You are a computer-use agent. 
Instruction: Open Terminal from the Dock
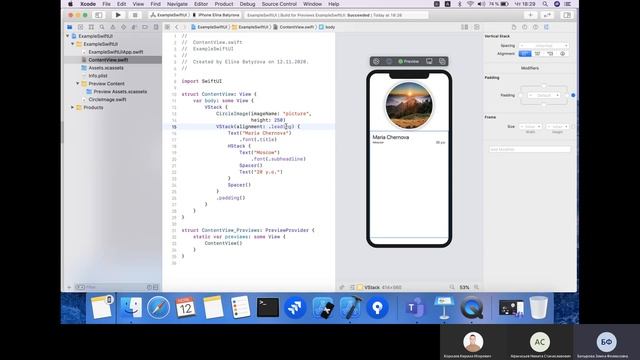(x=268, y=307)
